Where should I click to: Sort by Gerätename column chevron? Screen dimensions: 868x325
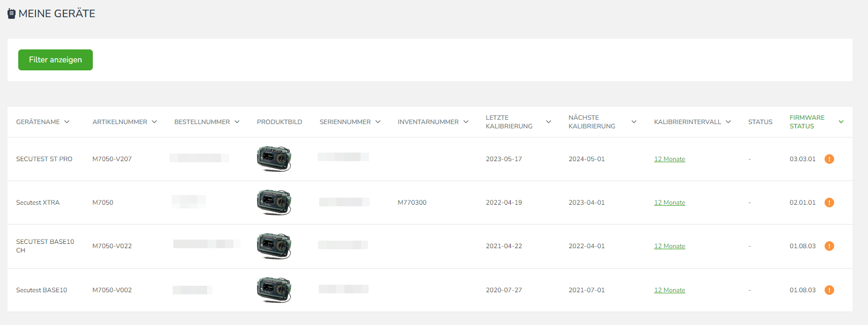[67, 122]
